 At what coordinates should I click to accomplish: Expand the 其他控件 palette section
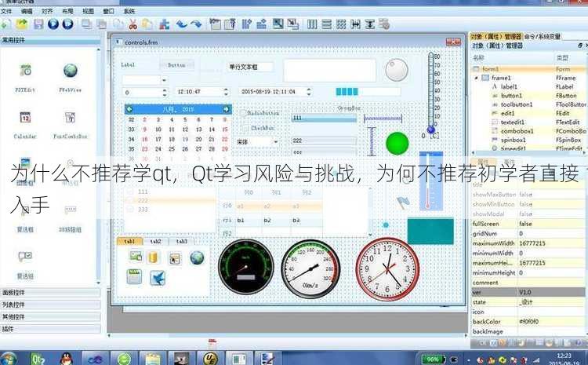click(50, 317)
